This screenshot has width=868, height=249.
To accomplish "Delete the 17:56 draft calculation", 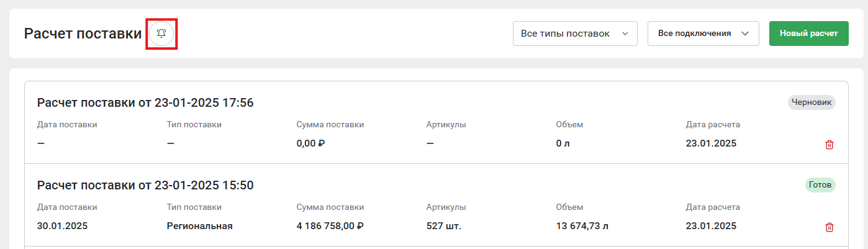I will (x=830, y=145).
